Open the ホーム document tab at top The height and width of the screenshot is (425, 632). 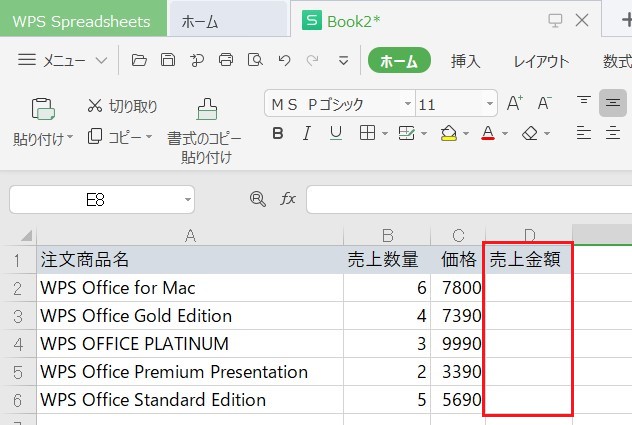pos(228,21)
